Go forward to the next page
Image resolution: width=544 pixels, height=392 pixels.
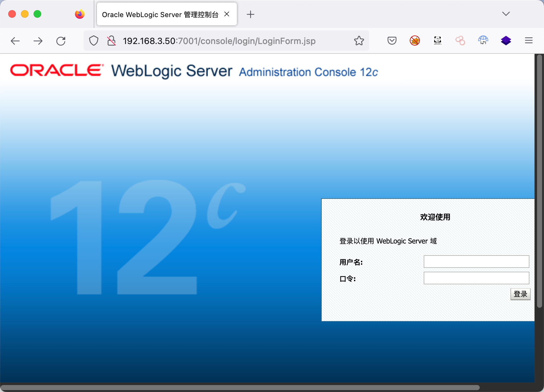(x=38, y=41)
